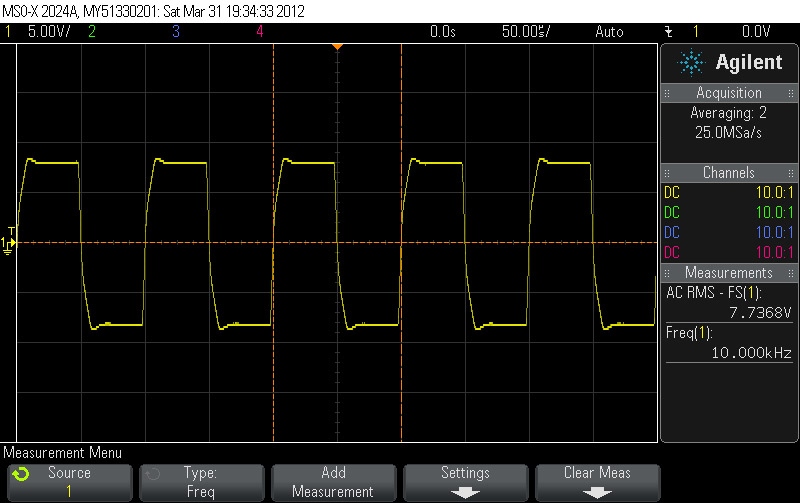
Task: Click the 25.0MSa/s sample rate
Action: [729, 133]
